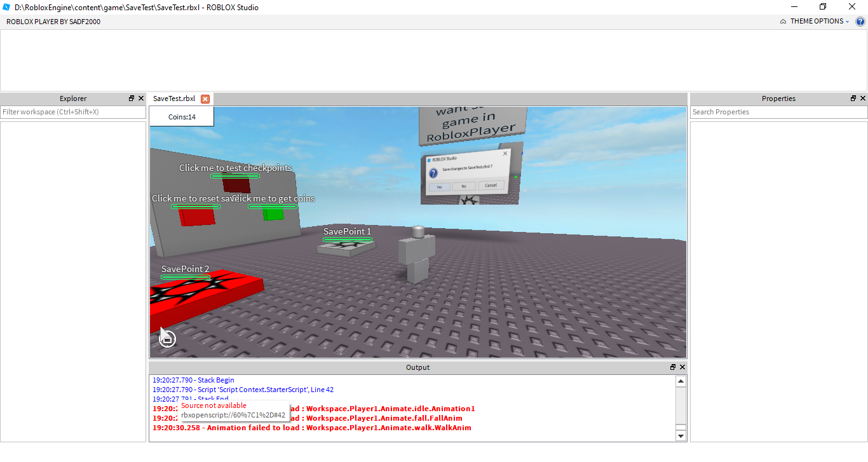Click the SavePoint 1 label
Screen dimensions: 868x462
pyautogui.click(x=347, y=231)
